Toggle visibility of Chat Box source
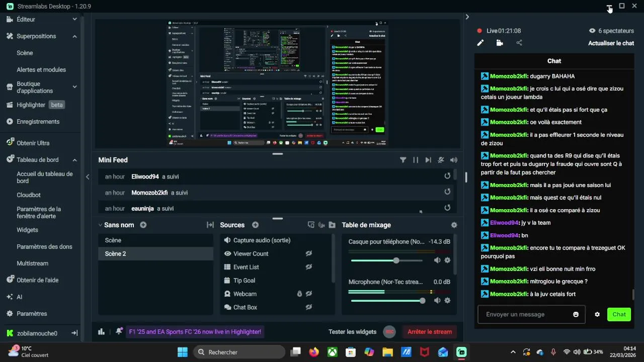 point(309,307)
